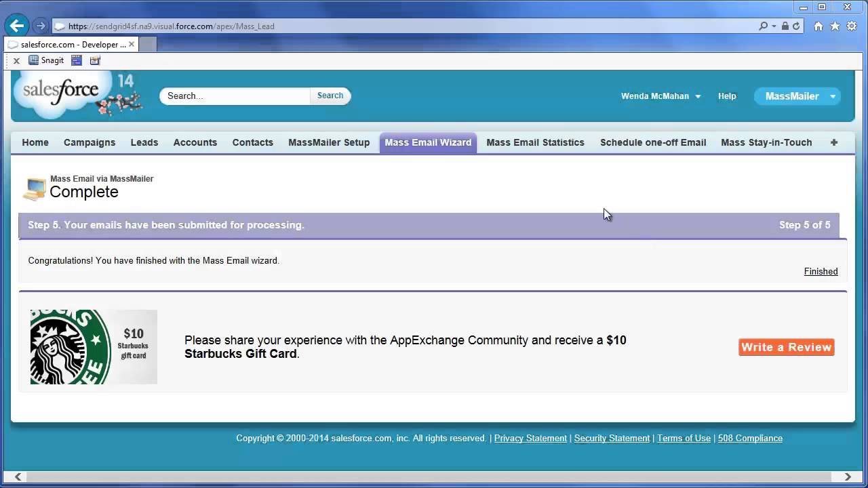Click the Search button
868x488 pixels.
click(330, 96)
